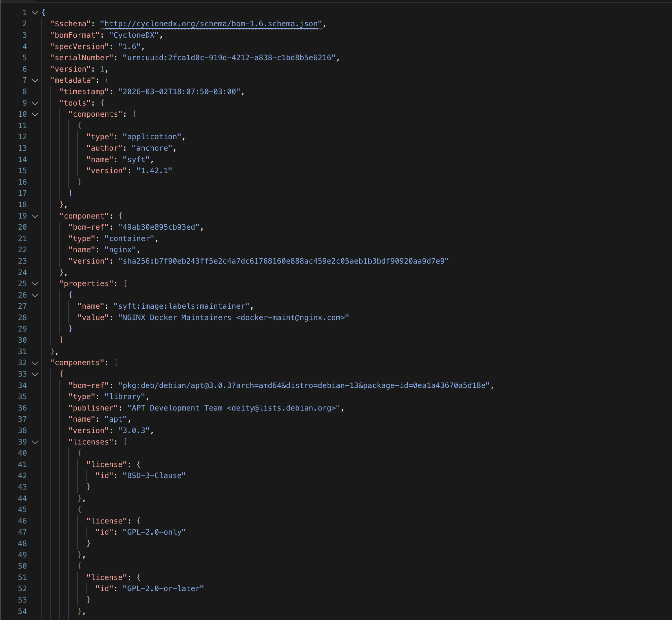The width and height of the screenshot is (672, 620).
Task: Place cursor on "GPL-2.0-or-later" text
Action: 163,589
